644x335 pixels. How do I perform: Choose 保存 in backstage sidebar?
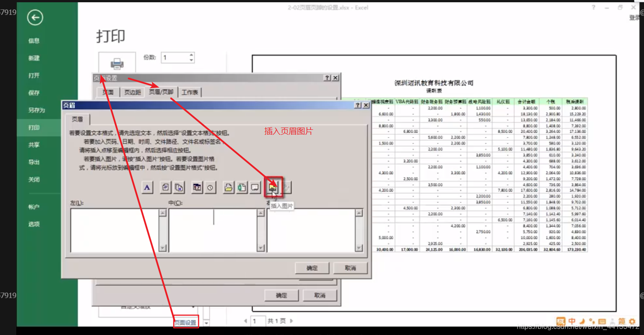tap(34, 93)
